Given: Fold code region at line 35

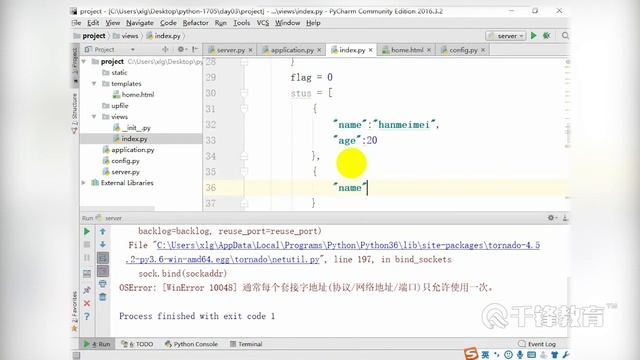Looking at the screenshot, I should click(x=244, y=172).
